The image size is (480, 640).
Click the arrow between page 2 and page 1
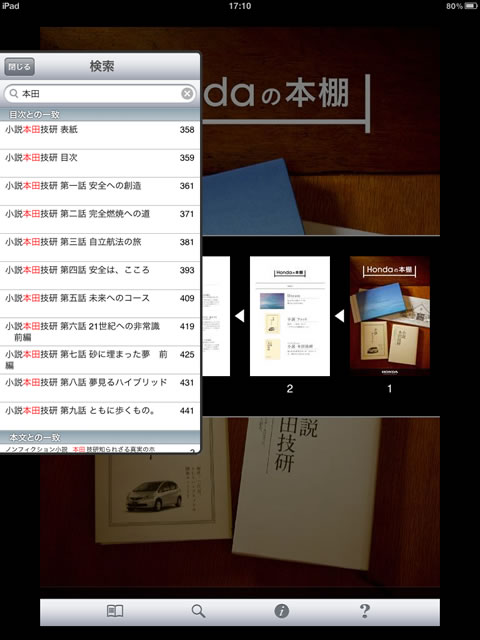340,316
